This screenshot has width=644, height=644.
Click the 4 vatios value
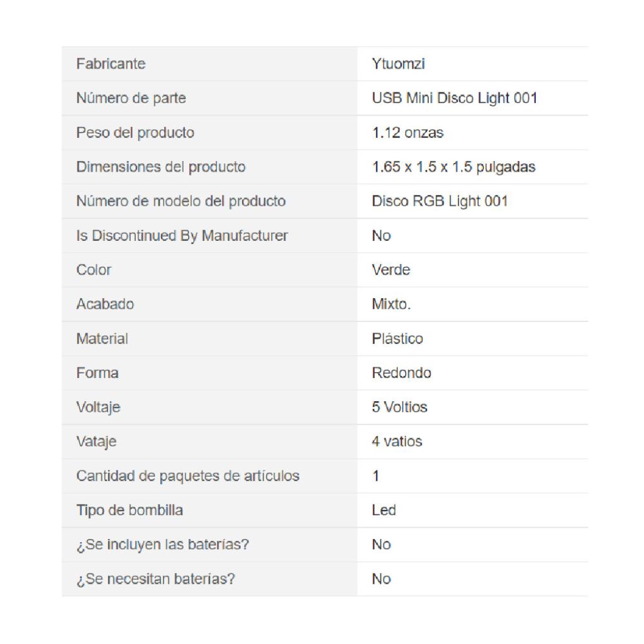(x=397, y=441)
